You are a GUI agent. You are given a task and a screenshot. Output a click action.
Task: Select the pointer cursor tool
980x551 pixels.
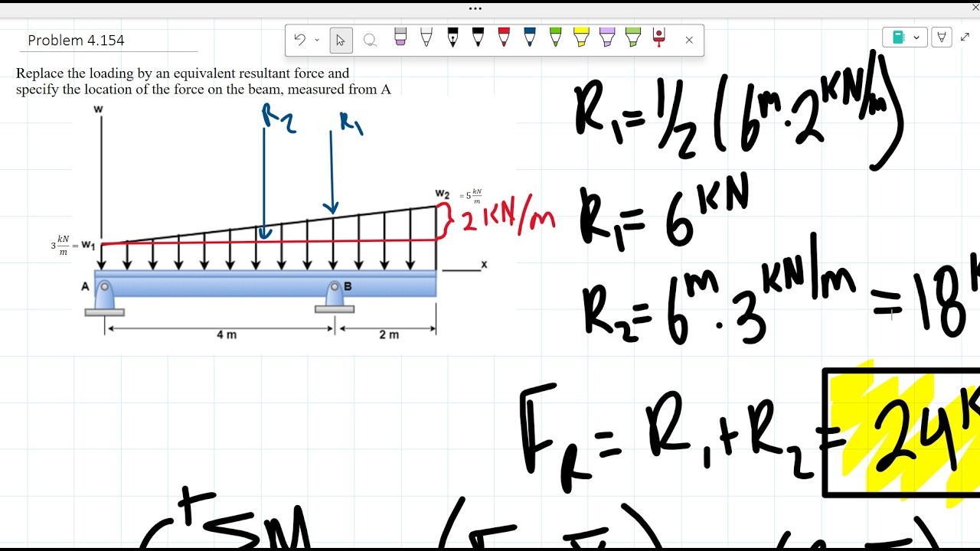point(341,40)
